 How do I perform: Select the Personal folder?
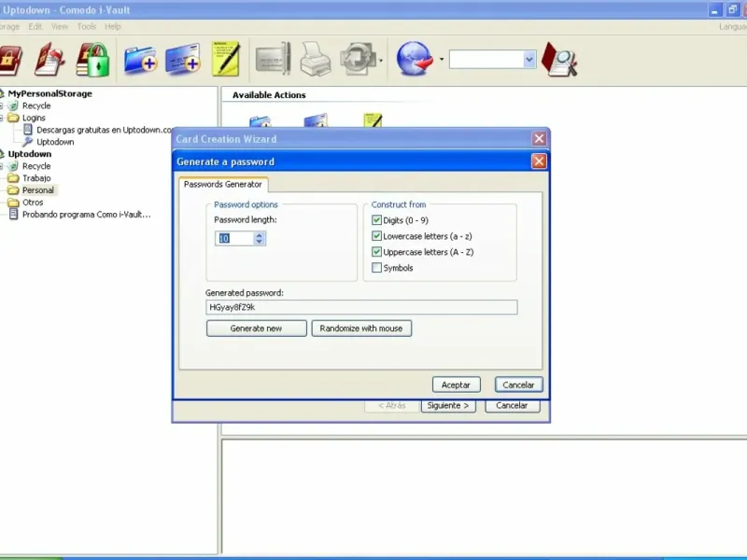coord(37,190)
